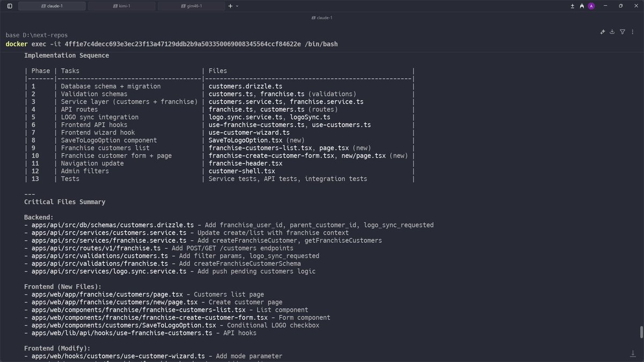Viewport: 644px width, 362px height.
Task: Click 'LOGO sync integration' task cell
Action: point(100,117)
